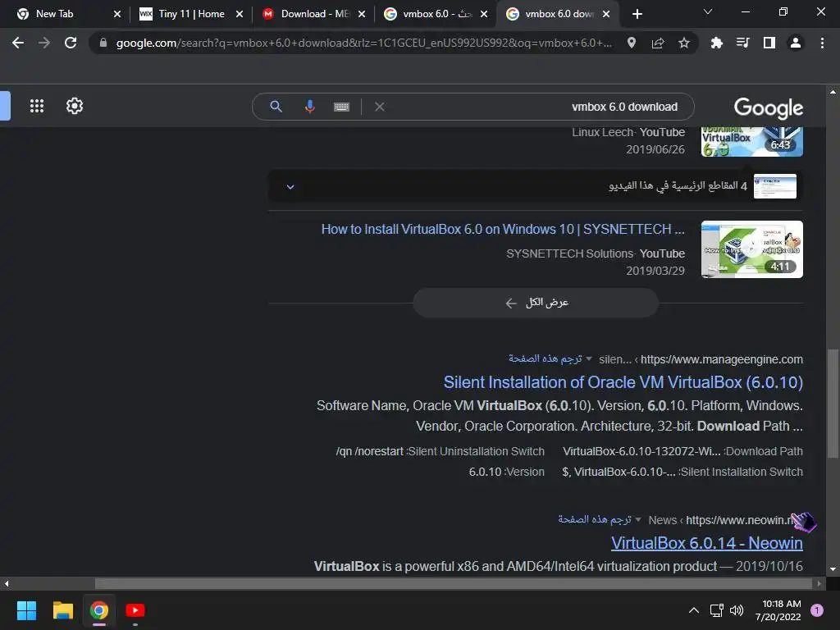Viewport: 840px width, 630px height.
Task: Close the New Tab tab
Action: coord(117,14)
